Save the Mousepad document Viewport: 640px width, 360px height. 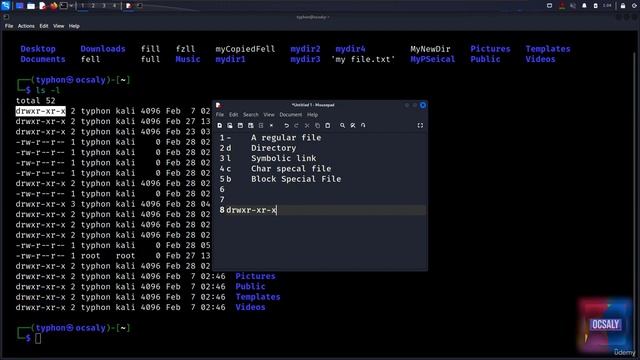(240, 125)
